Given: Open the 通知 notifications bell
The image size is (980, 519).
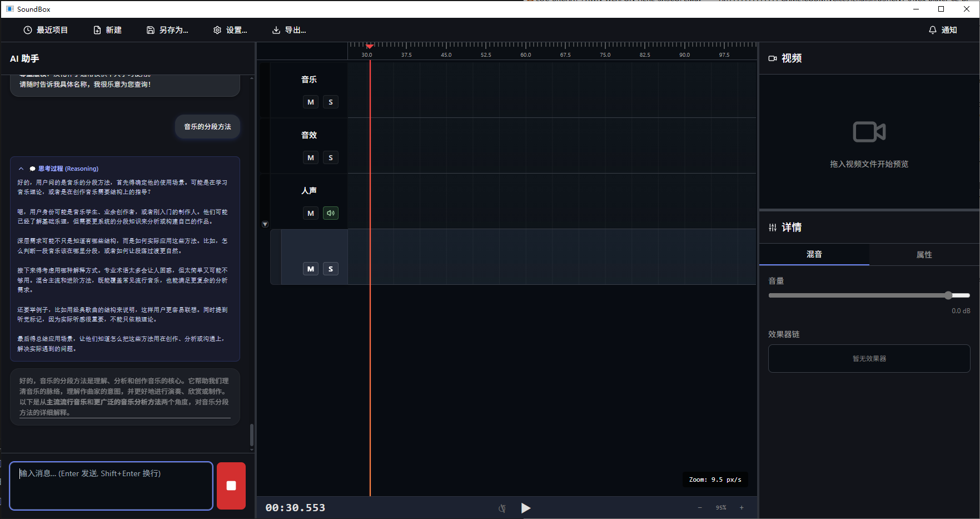Looking at the screenshot, I should [943, 30].
